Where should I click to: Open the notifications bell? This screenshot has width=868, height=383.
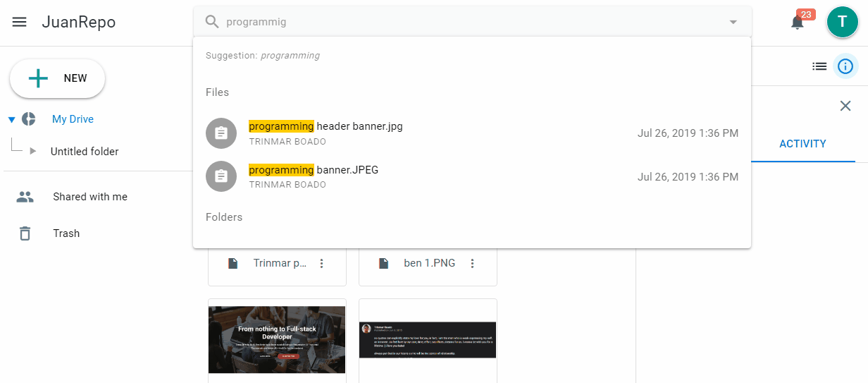[x=797, y=23]
